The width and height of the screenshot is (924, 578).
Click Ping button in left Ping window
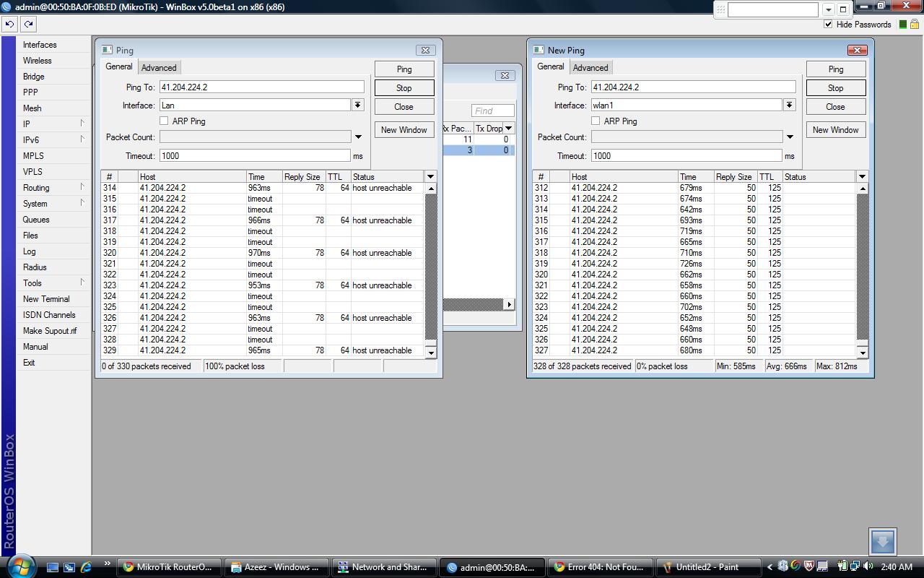(404, 69)
